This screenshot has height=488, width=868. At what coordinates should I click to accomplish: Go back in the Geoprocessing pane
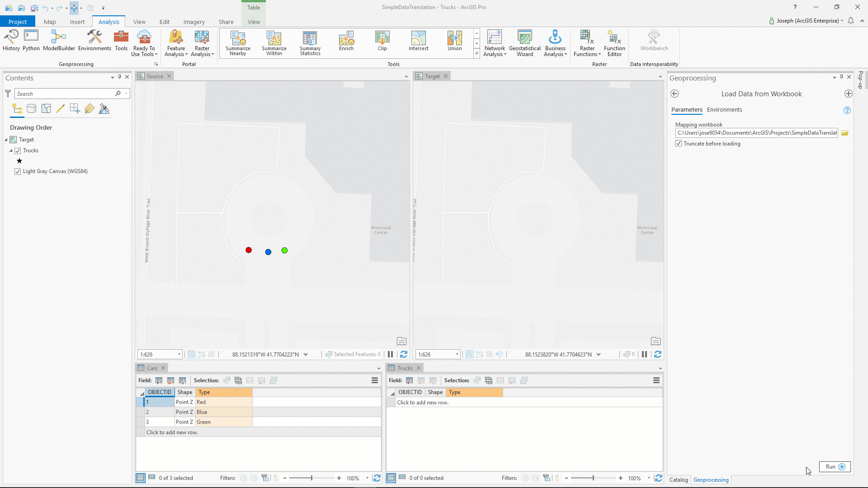click(x=675, y=94)
